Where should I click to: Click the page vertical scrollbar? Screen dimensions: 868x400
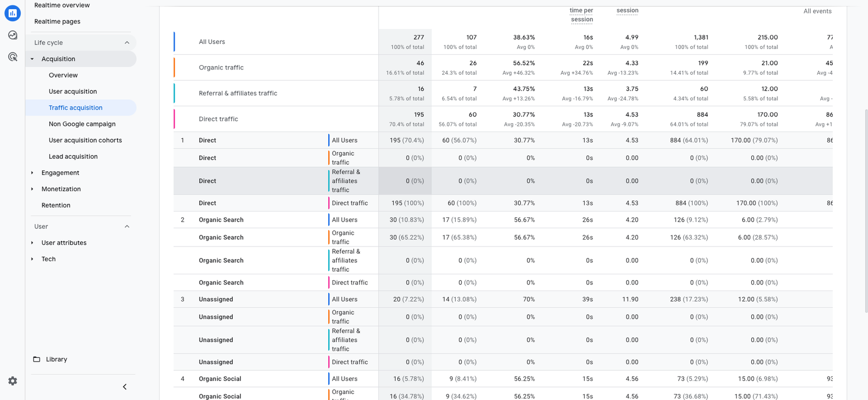(x=865, y=211)
